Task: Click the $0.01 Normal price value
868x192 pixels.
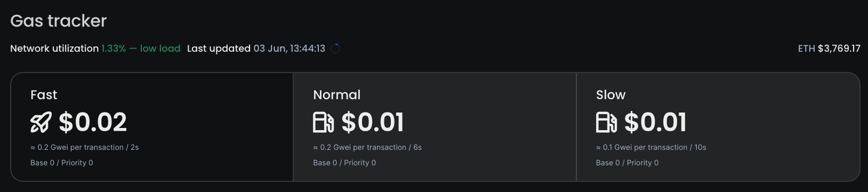Action: point(373,122)
